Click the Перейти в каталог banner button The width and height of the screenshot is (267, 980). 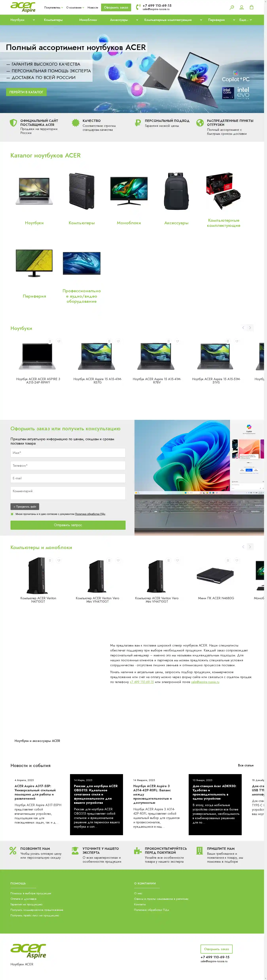pyautogui.click(x=26, y=92)
